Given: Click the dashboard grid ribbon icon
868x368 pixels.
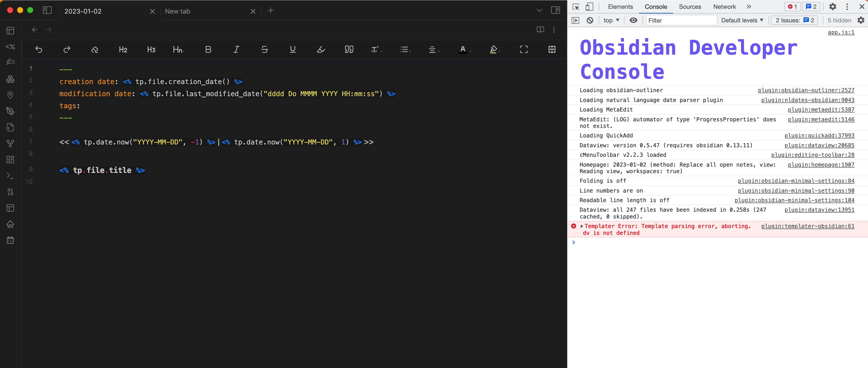Looking at the screenshot, I should pyautogui.click(x=11, y=159).
